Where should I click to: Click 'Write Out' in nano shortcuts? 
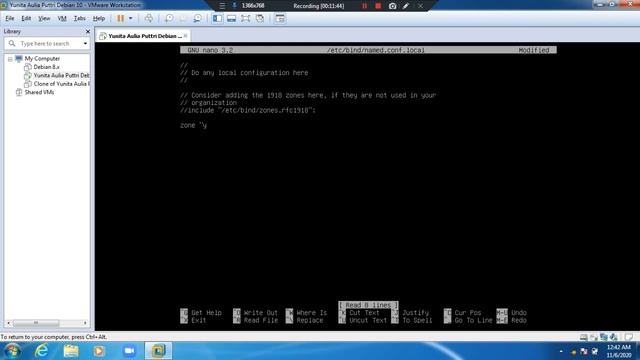pos(260,313)
